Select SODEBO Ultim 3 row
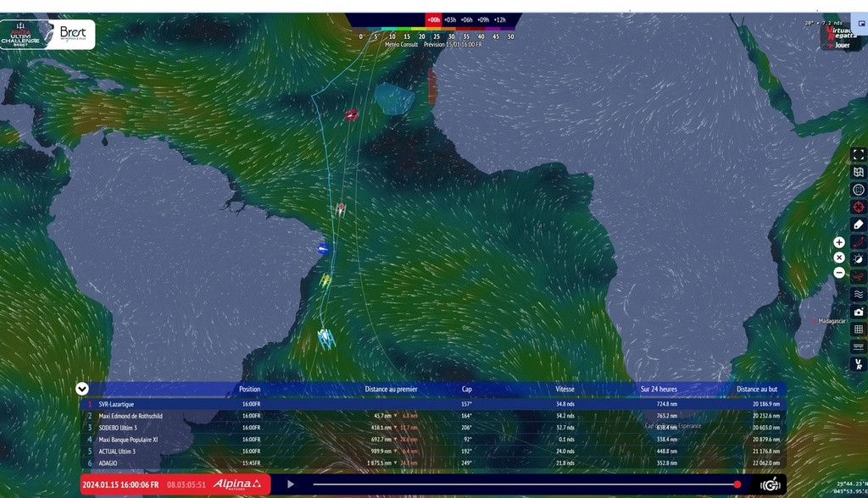The image size is (868, 498). click(x=433, y=428)
